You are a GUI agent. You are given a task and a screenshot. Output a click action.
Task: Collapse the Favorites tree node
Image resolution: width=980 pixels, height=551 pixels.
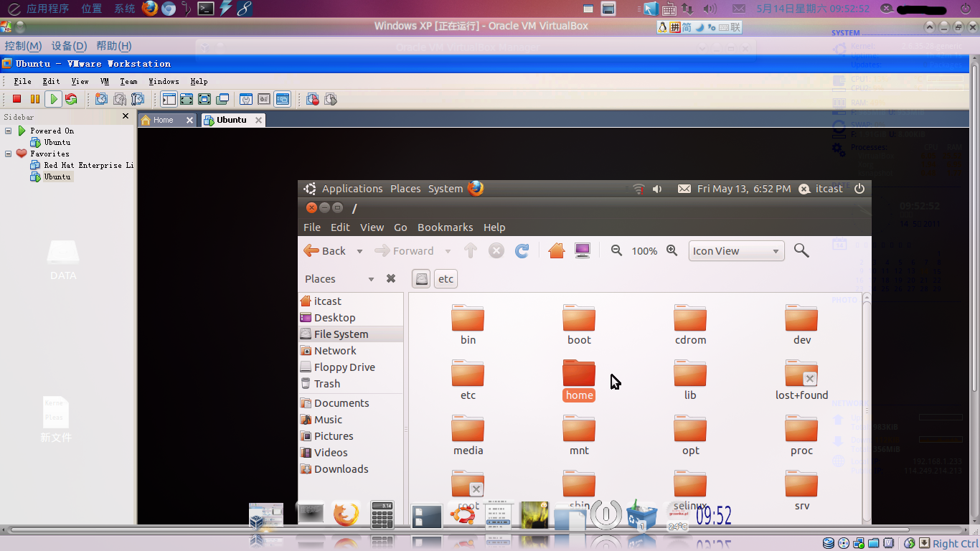[x=9, y=154]
